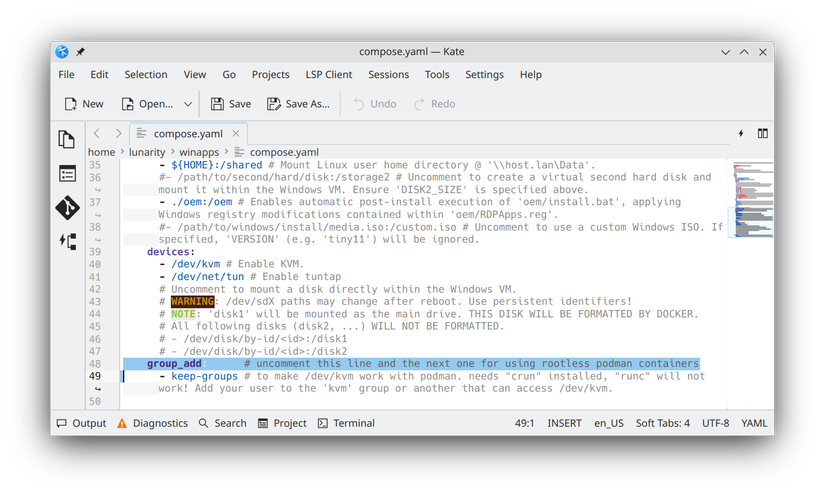Open the YAML syntax mode selector
Viewport: 825px width, 495px height.
click(x=754, y=423)
